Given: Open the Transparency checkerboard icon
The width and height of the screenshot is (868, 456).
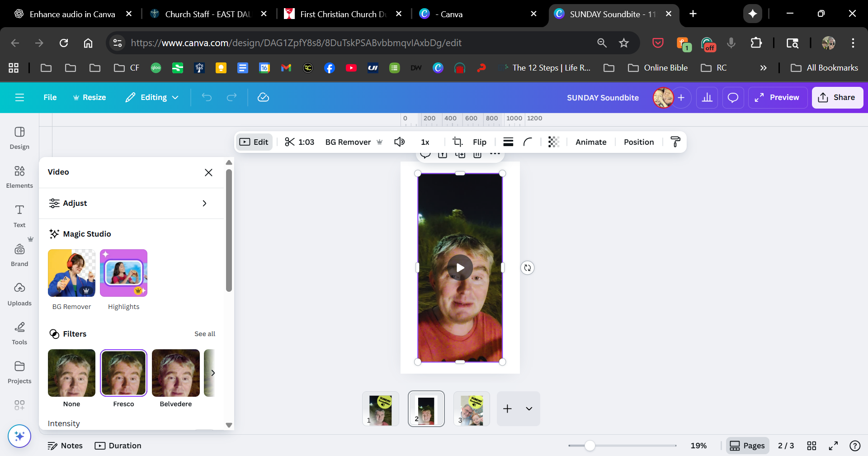Looking at the screenshot, I should 553,142.
